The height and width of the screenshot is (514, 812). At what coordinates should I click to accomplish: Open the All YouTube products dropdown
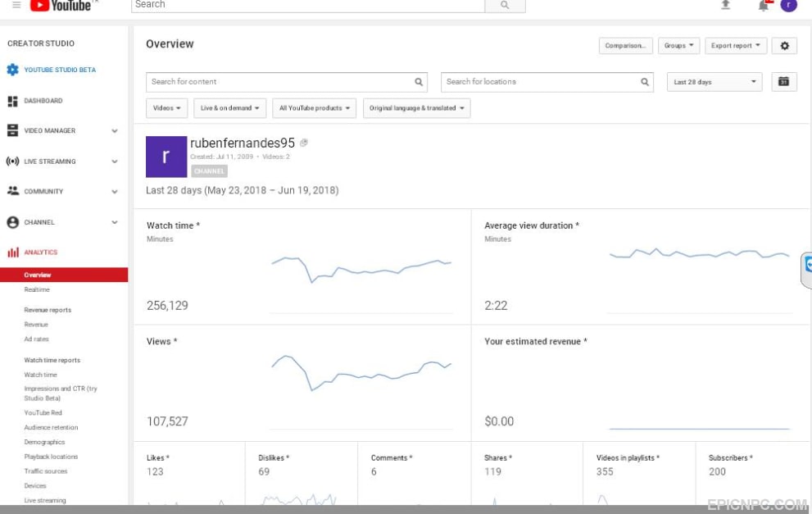point(315,108)
